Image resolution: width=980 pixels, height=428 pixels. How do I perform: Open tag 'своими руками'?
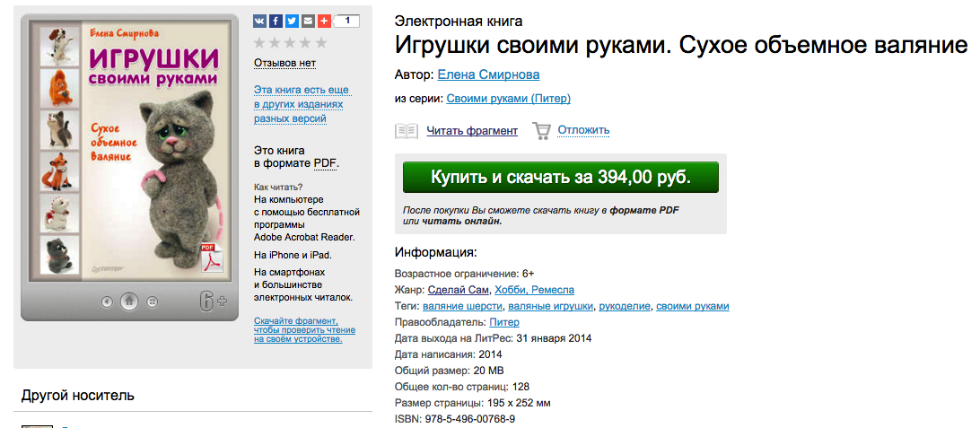click(x=693, y=306)
